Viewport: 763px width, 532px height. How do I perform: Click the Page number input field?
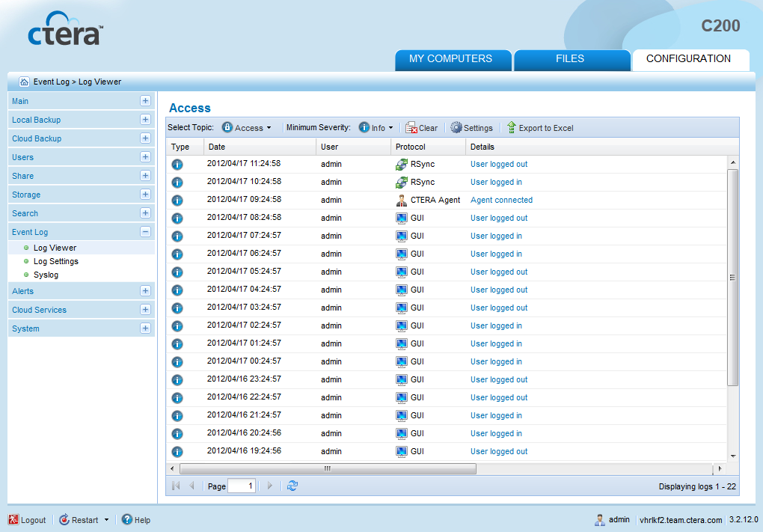pyautogui.click(x=242, y=486)
